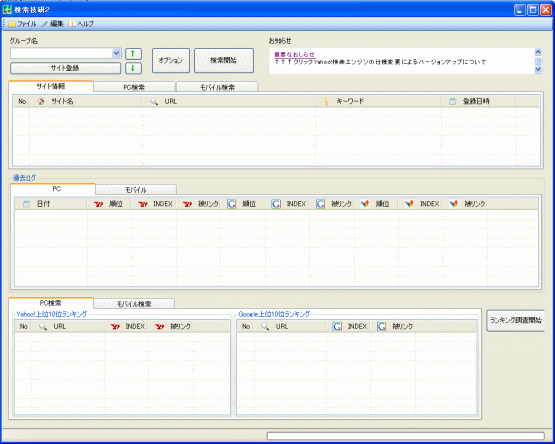Click the green down arrow button

(133, 68)
